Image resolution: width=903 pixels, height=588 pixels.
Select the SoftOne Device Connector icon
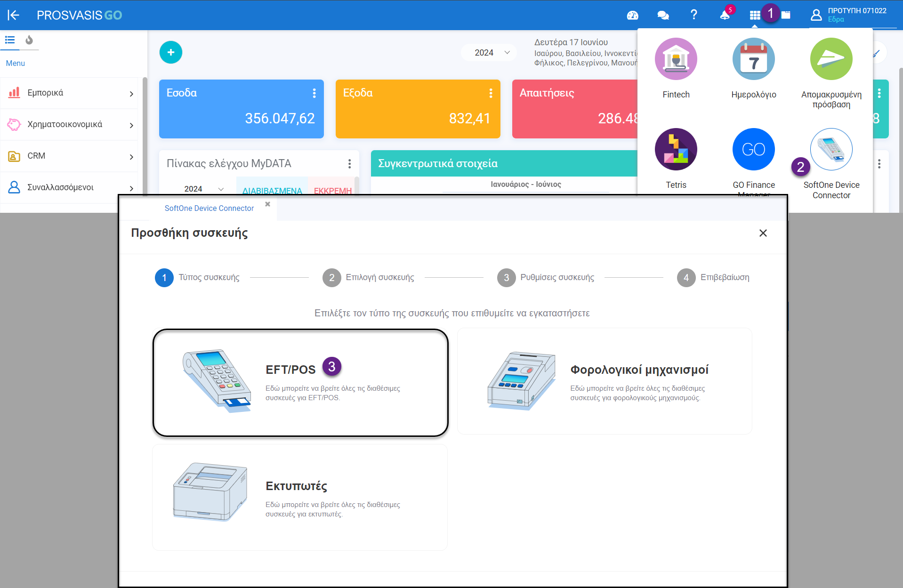tap(830, 149)
